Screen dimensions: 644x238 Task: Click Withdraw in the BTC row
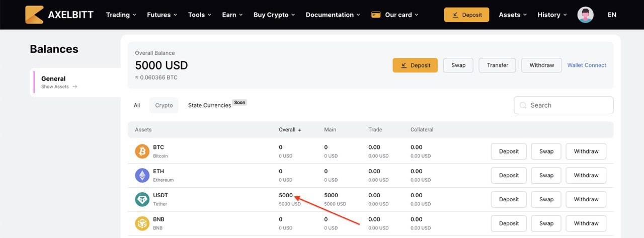pyautogui.click(x=586, y=151)
